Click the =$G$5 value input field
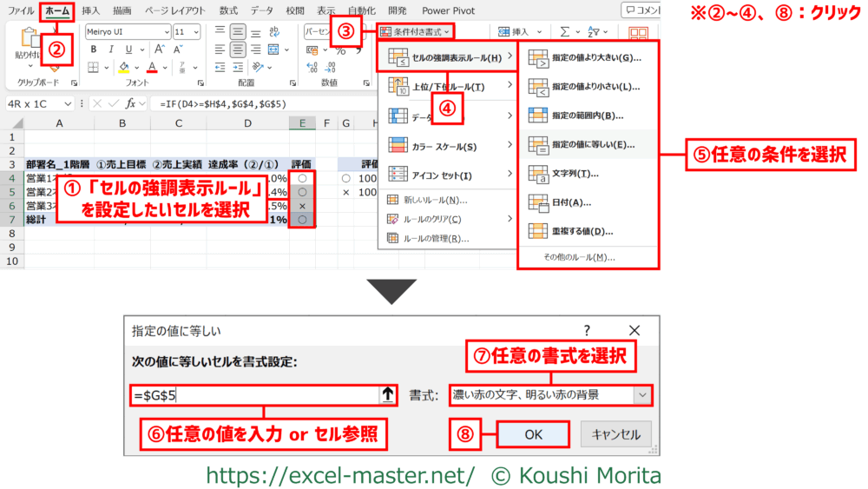868x489 pixels. tap(256, 395)
